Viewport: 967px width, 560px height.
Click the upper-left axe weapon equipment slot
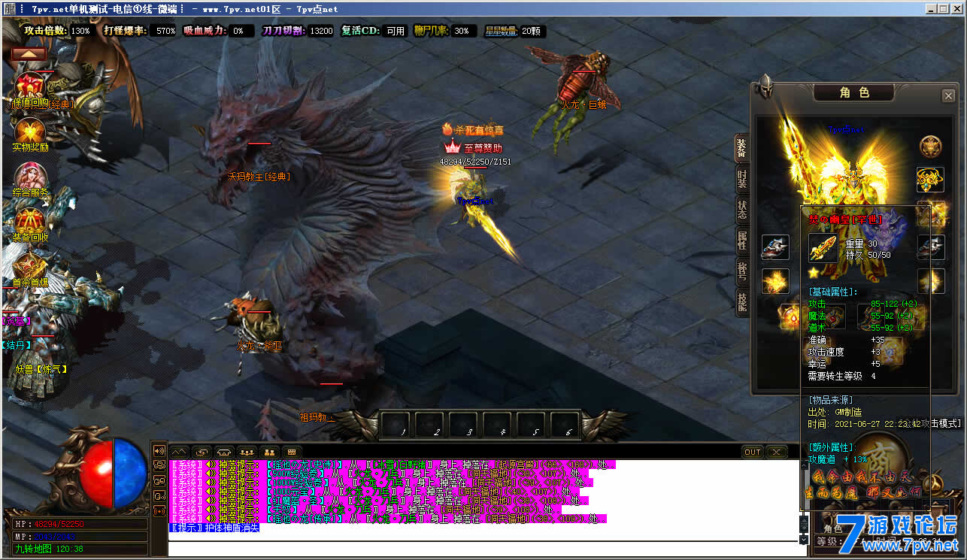(x=775, y=247)
